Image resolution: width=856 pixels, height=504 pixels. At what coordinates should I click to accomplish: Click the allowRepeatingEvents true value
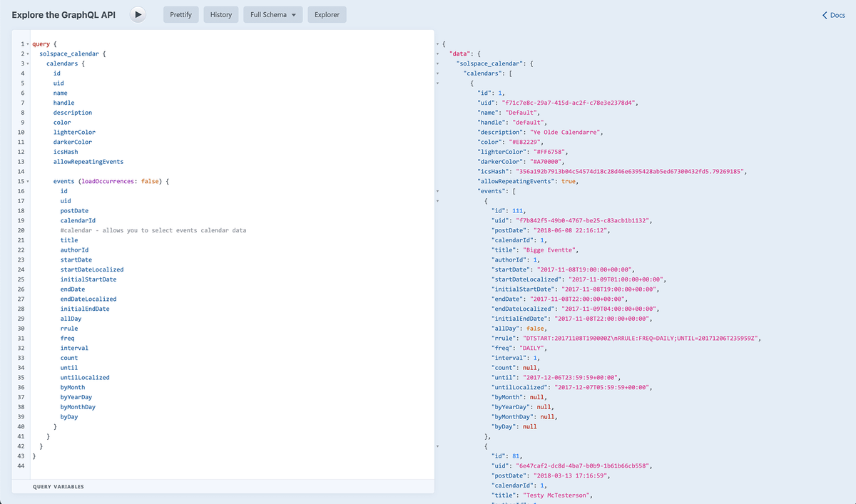click(569, 182)
